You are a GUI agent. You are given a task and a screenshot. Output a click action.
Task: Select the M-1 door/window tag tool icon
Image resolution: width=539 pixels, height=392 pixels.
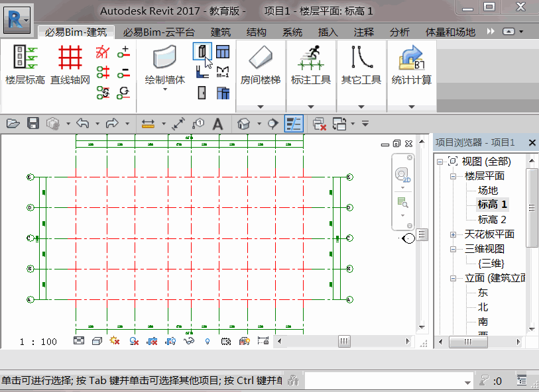pos(223,72)
